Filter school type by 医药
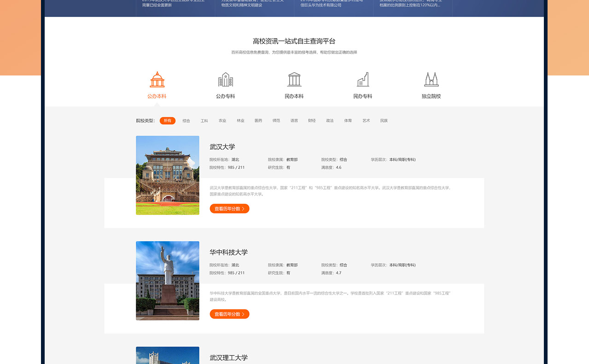The width and height of the screenshot is (589, 364). pyautogui.click(x=258, y=121)
